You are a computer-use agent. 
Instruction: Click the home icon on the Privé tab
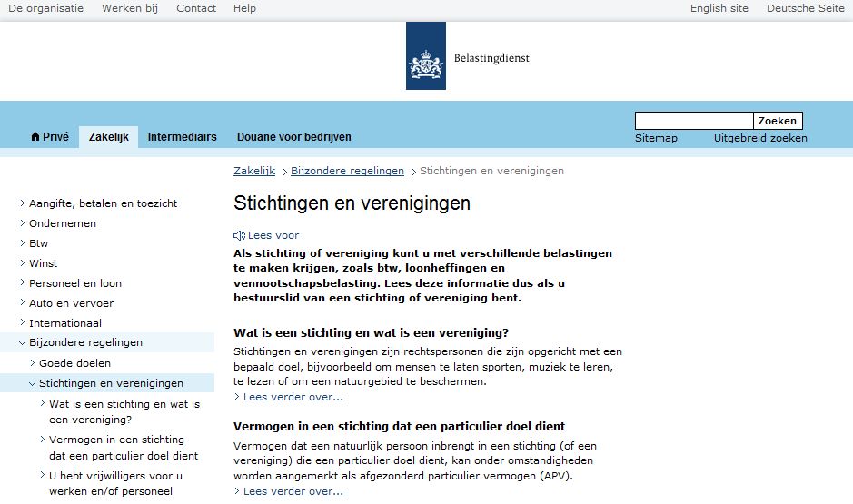coord(35,136)
